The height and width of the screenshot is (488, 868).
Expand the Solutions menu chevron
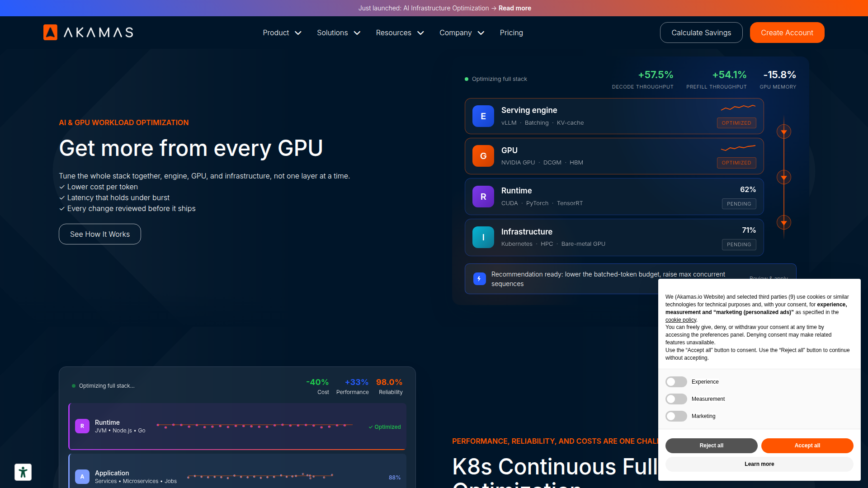click(x=357, y=33)
